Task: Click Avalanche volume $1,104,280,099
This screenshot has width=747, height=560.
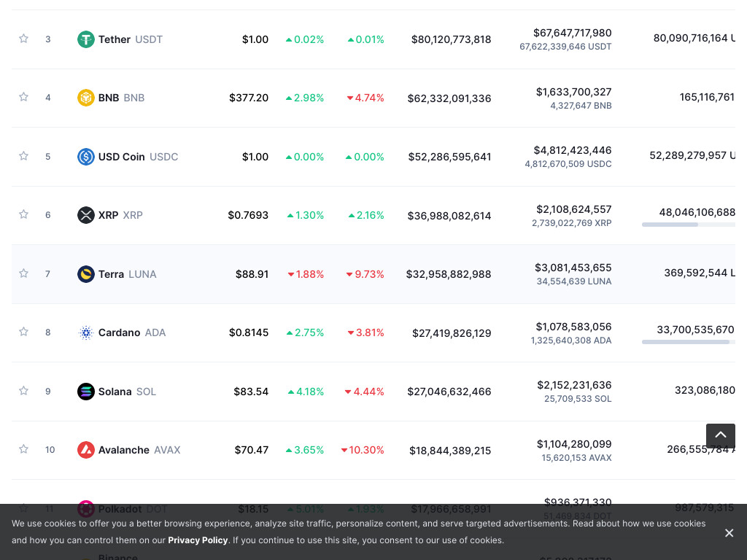Action: click(574, 444)
